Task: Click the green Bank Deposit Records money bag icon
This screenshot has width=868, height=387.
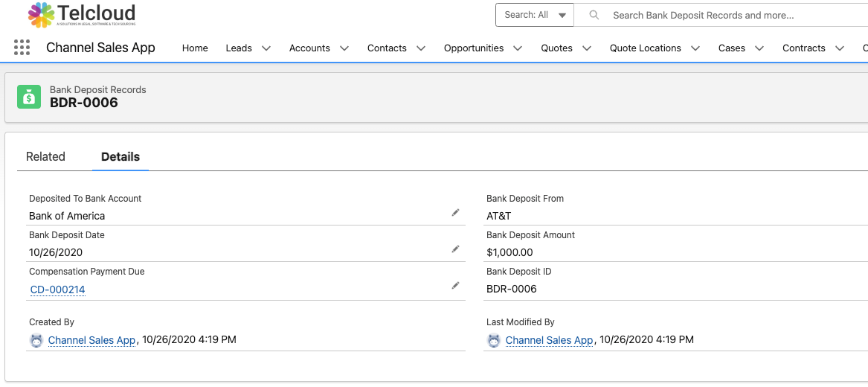Action: point(29,96)
